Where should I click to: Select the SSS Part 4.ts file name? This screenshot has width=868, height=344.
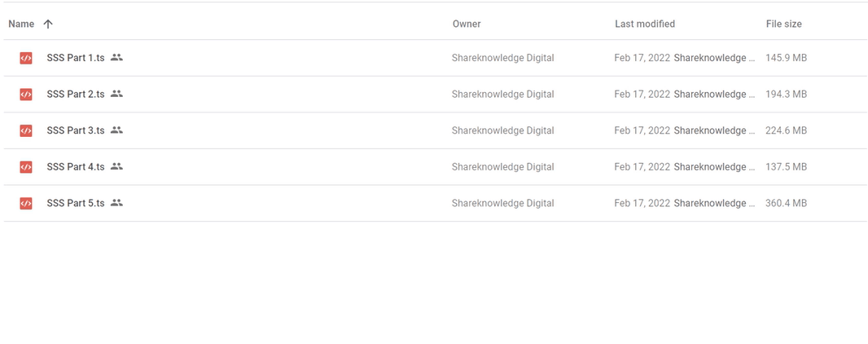[75, 167]
